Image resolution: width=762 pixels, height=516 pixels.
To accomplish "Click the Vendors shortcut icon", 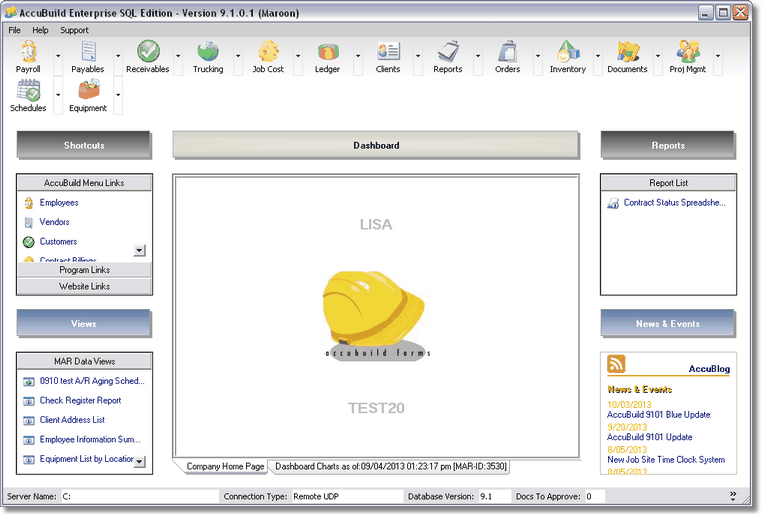I will (29, 223).
